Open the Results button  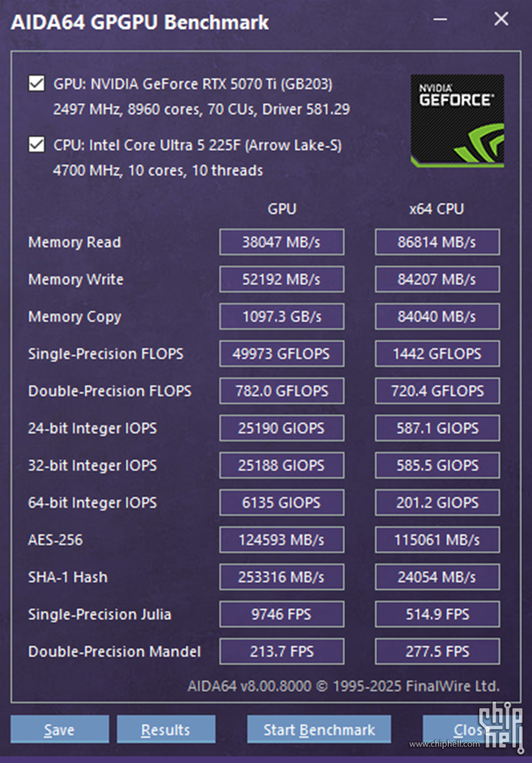coord(166,729)
